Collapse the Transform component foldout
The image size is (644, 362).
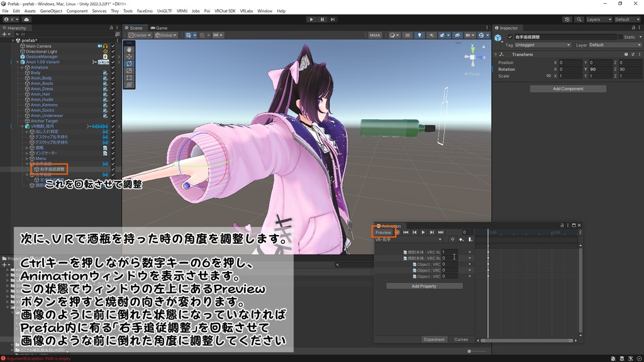[496, 54]
